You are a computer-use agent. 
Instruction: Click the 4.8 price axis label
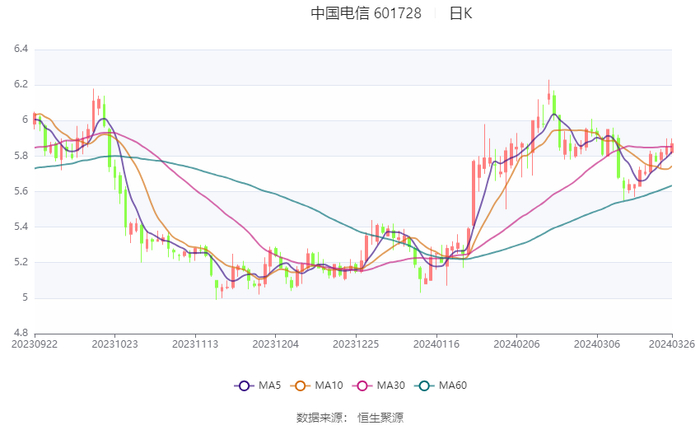click(x=21, y=333)
